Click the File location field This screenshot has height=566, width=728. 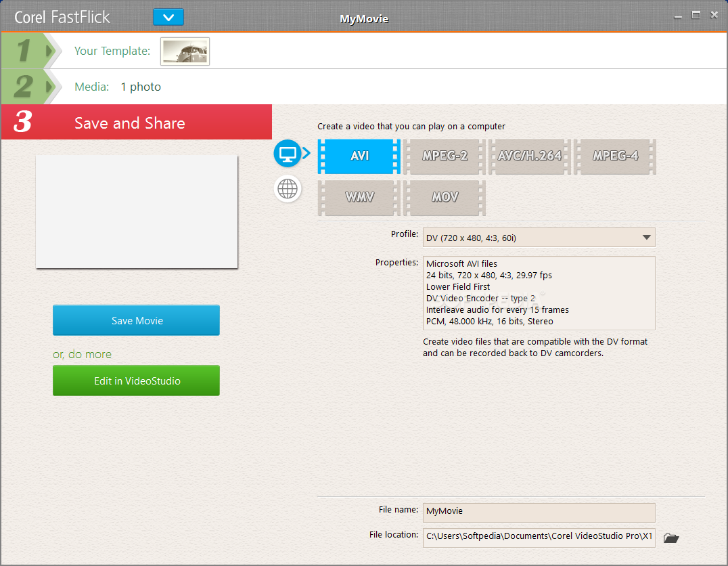[x=539, y=537]
